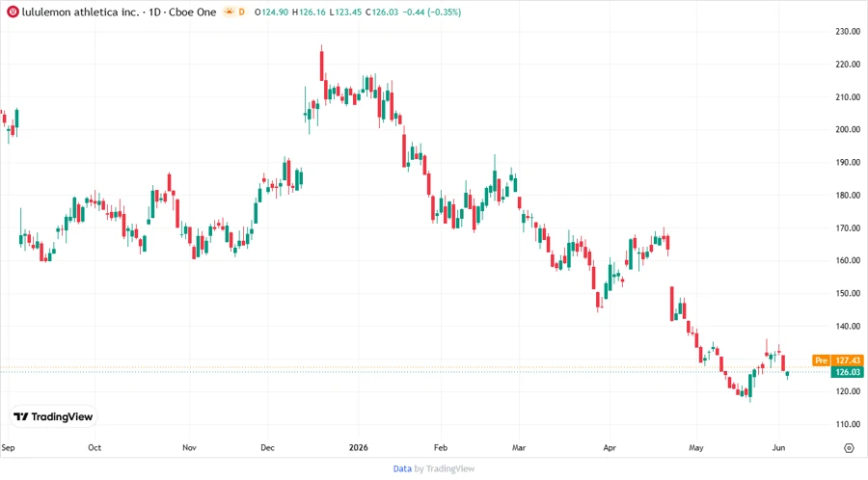The width and height of the screenshot is (868, 480).
Task: Click the Feb time axis label
Action: coord(441,448)
